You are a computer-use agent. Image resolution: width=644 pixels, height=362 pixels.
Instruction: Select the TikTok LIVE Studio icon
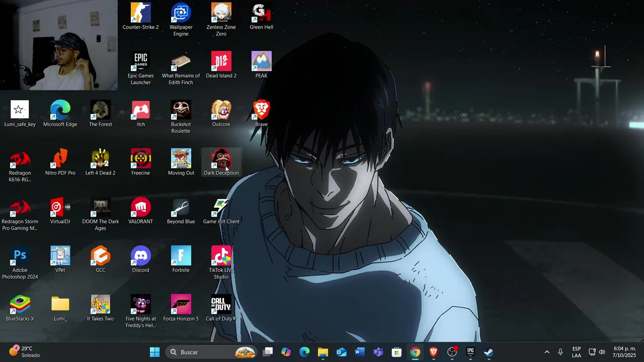pyautogui.click(x=221, y=262)
